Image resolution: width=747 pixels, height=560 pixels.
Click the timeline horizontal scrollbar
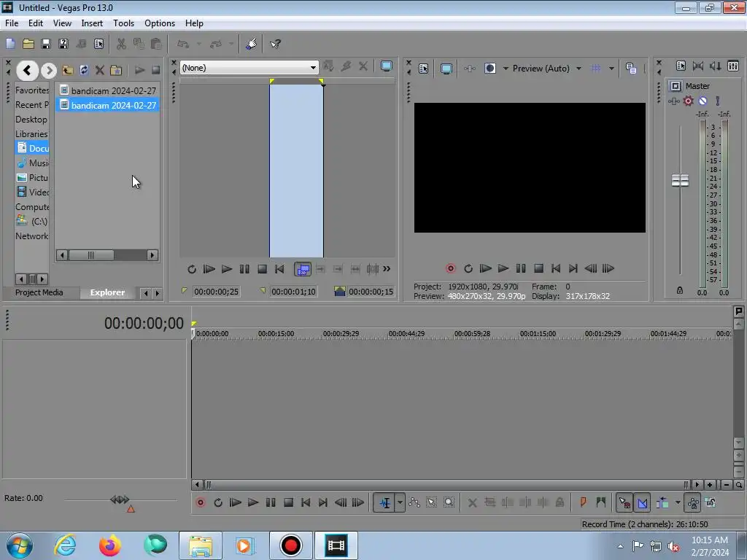447,485
